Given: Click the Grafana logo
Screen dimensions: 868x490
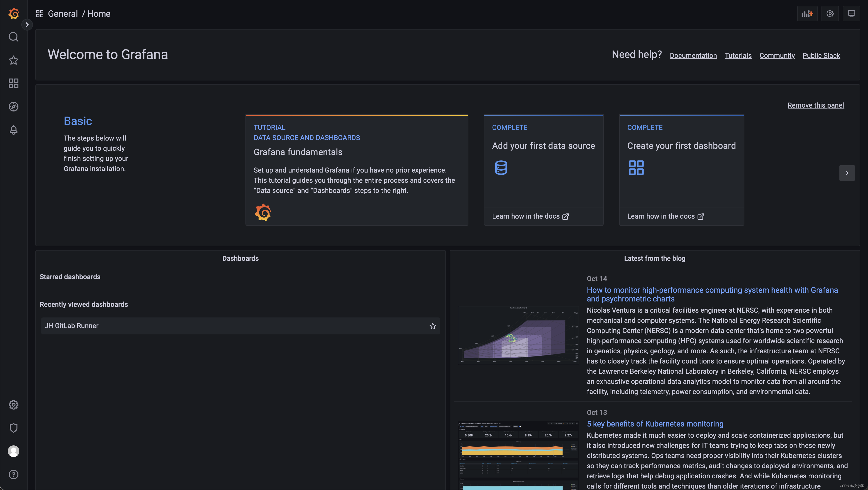Looking at the screenshot, I should click(x=14, y=14).
